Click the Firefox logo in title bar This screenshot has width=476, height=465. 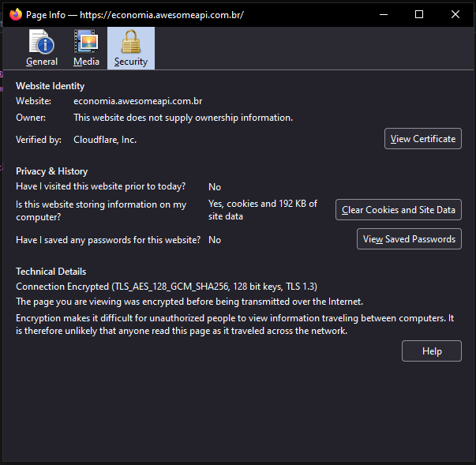pyautogui.click(x=16, y=14)
